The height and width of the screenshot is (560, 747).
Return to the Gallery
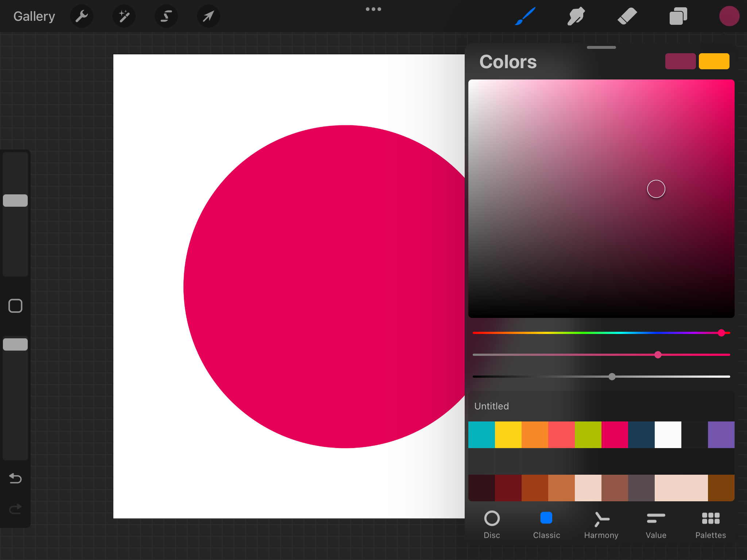(34, 16)
